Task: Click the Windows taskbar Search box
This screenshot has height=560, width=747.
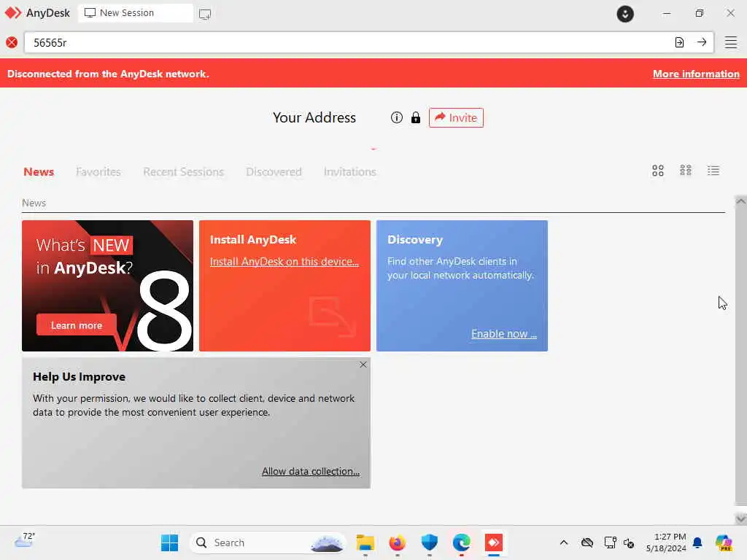Action: [x=267, y=542]
